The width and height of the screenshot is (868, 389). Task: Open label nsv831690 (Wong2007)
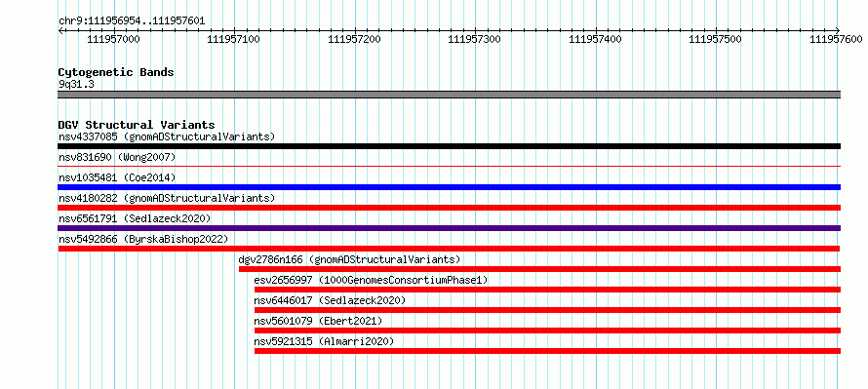(x=117, y=157)
